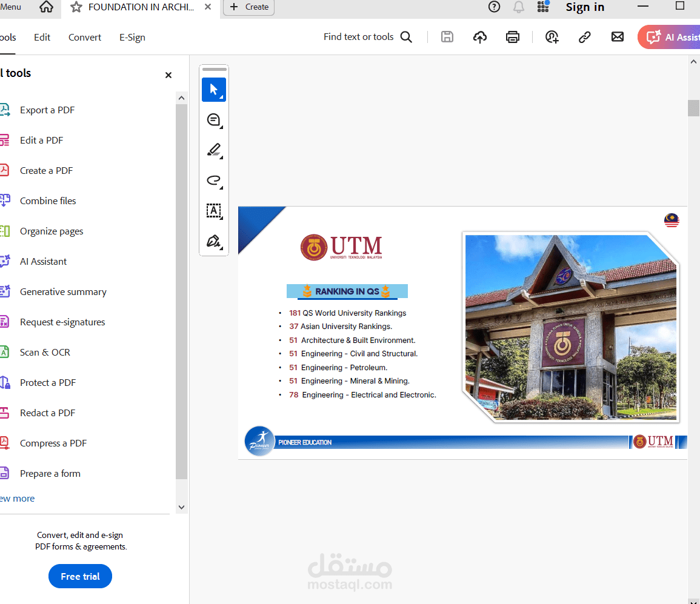This screenshot has height=604, width=700.
Task: Click '181 QS World University Rankings' text
Action: pos(347,313)
